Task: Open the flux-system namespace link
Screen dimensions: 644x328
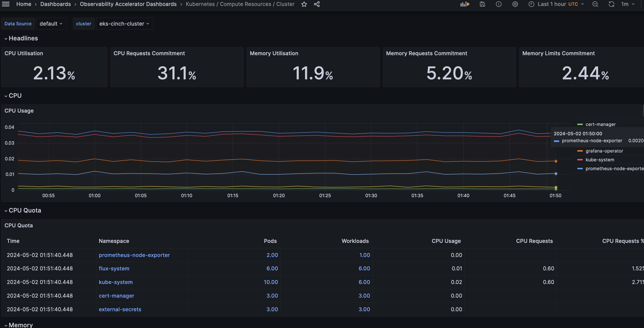Action: click(114, 268)
